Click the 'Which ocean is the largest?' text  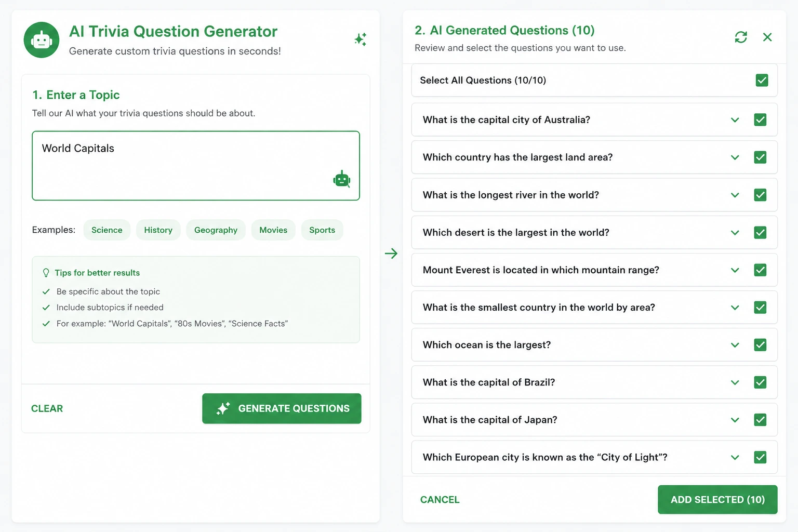coord(487,345)
